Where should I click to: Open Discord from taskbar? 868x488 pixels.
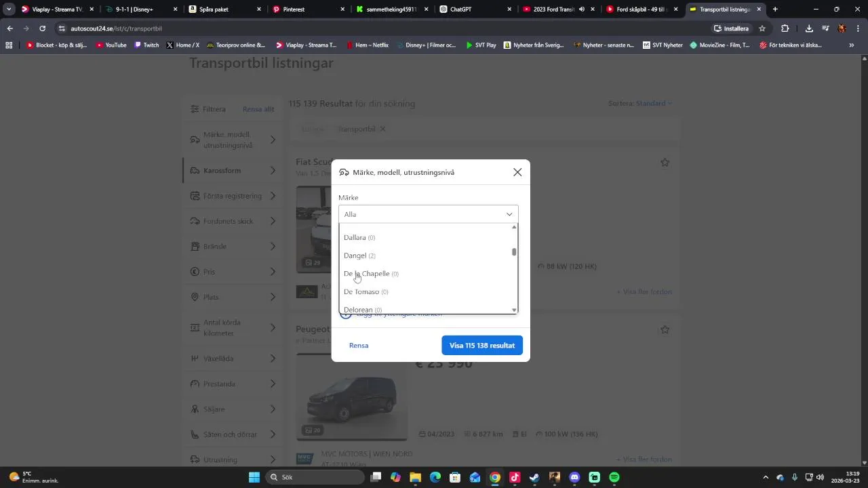coord(574,477)
